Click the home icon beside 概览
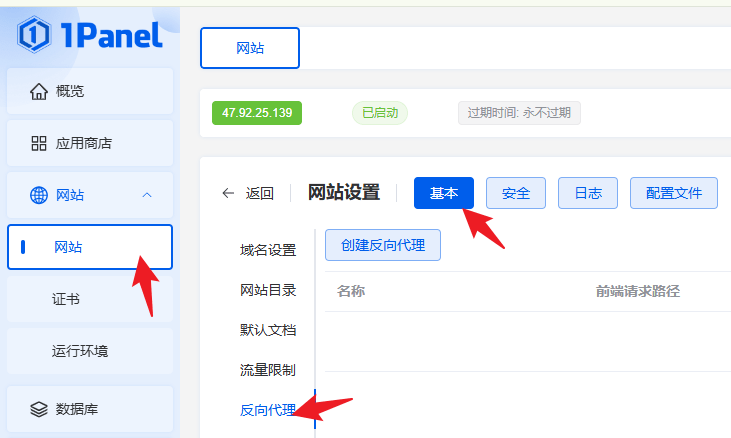The height and width of the screenshot is (438, 731). click(39, 91)
